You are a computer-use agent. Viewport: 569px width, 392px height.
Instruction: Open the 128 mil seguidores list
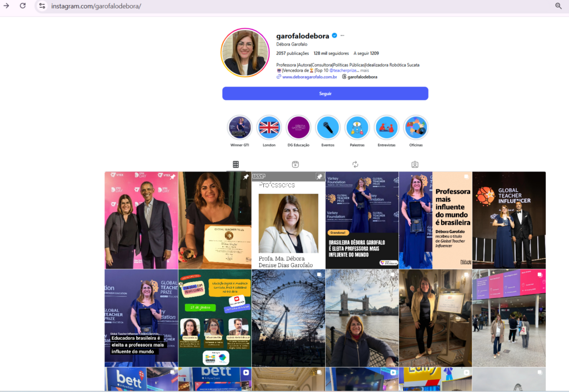331,53
